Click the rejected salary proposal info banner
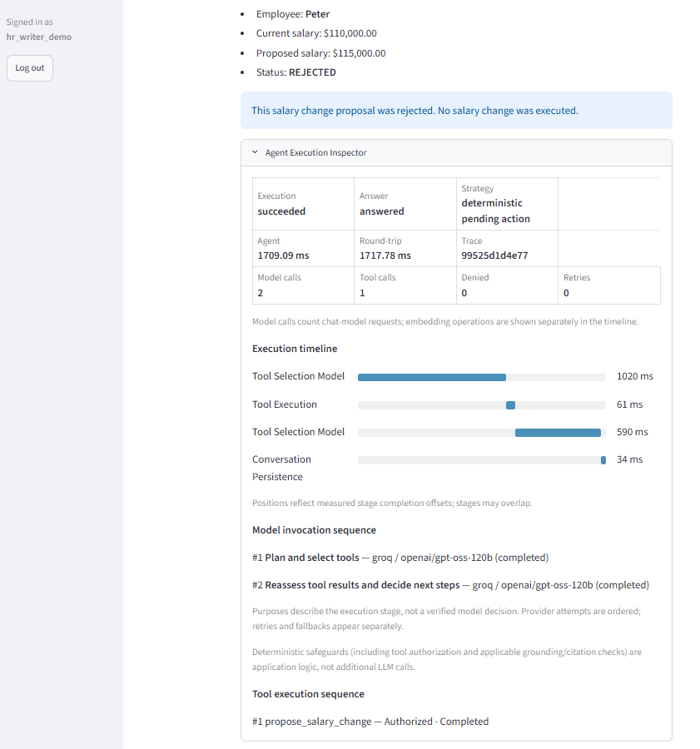The image size is (700, 749). coord(456,111)
